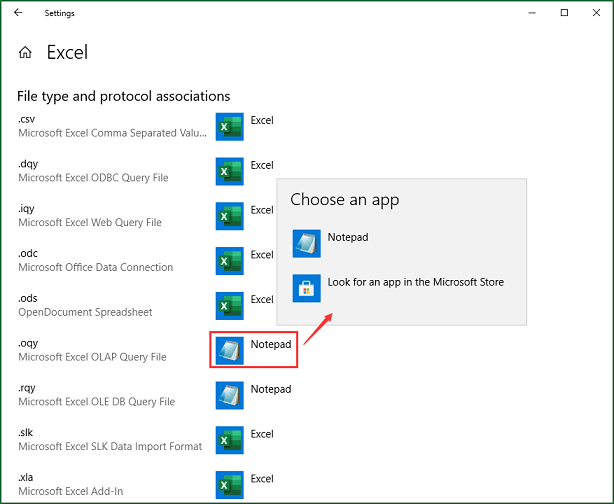Click the Excel icon for .dqy
614x504 pixels.
point(229,172)
